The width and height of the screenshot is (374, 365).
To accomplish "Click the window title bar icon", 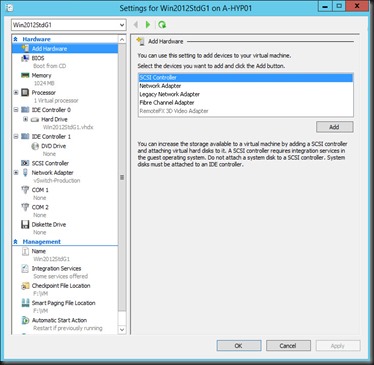I will point(9,7).
